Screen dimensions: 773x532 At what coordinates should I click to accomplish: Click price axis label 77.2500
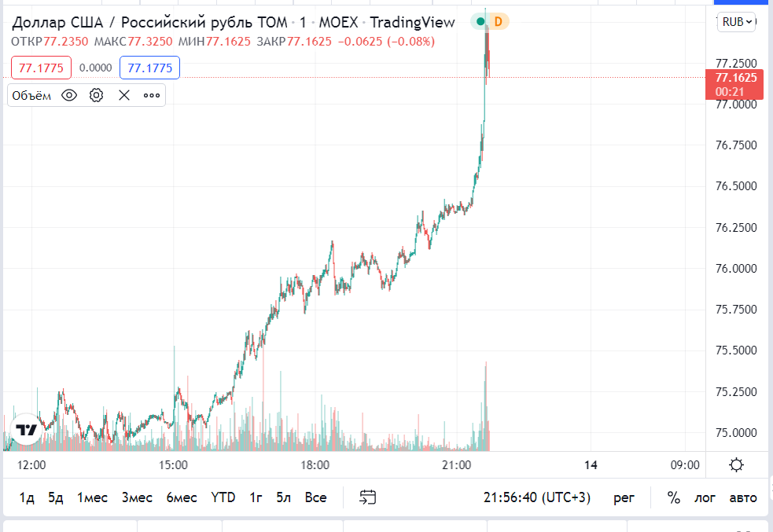pyautogui.click(x=736, y=63)
